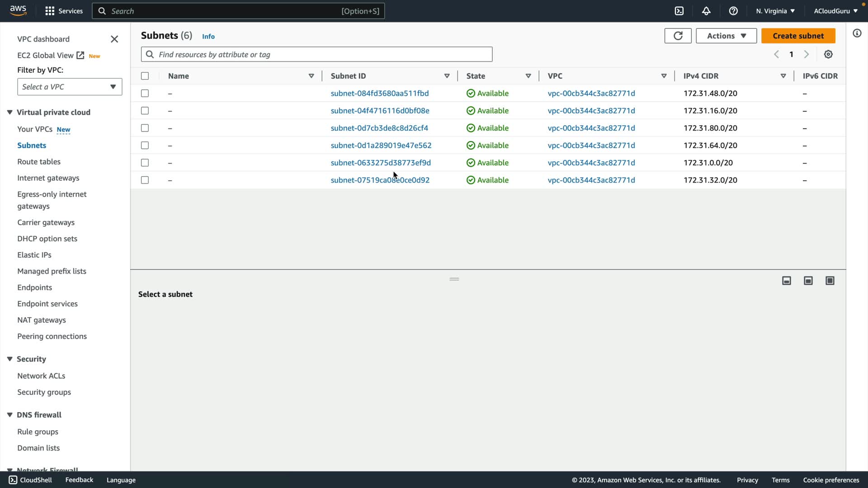Open CloudShell from top navigation icon
The height and width of the screenshot is (488, 868).
pyautogui.click(x=679, y=11)
